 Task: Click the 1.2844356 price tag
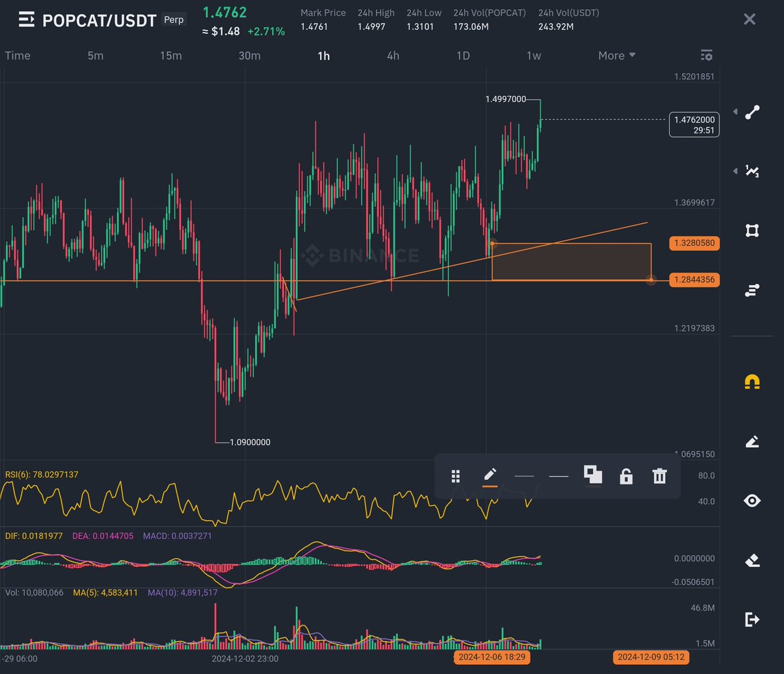(x=693, y=280)
